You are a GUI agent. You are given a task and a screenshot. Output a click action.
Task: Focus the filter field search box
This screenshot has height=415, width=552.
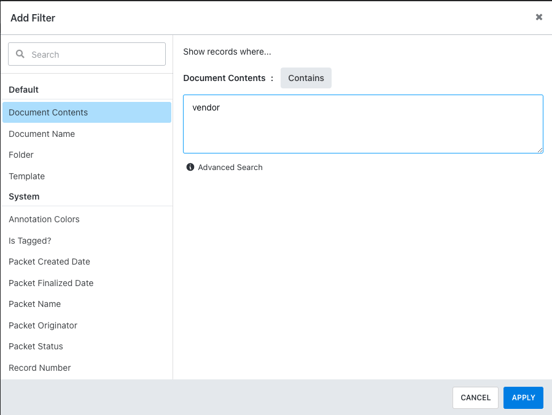tap(87, 54)
